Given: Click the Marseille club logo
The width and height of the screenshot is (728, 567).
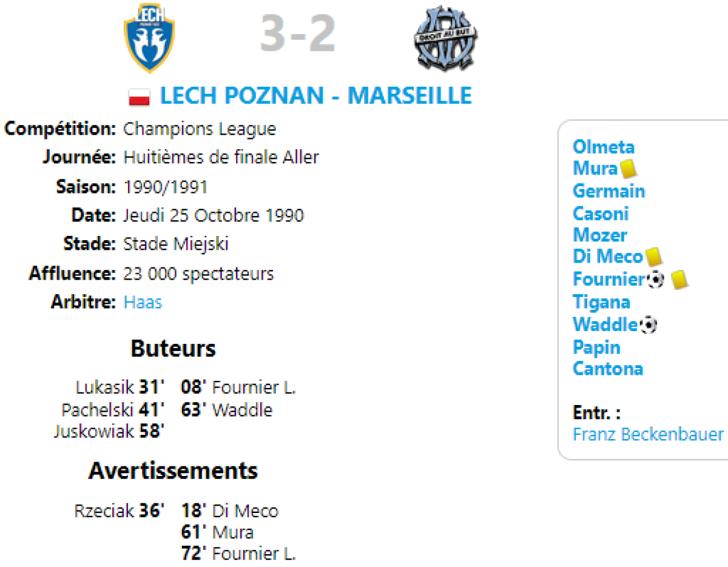Looking at the screenshot, I should [446, 38].
